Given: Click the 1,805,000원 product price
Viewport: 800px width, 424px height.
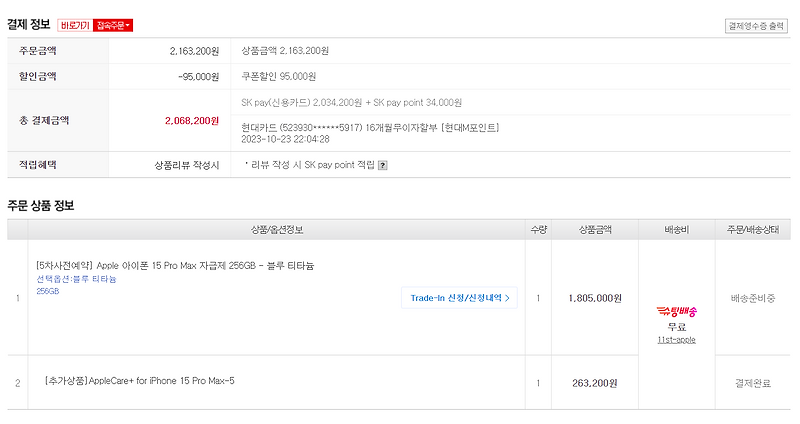Looking at the screenshot, I should tap(594, 298).
